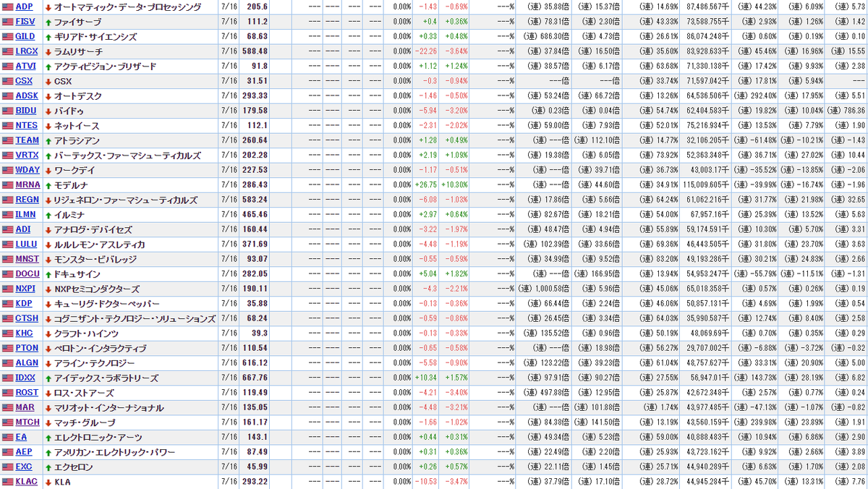Open the FISV ticker link
Image resolution: width=868 pixels, height=489 pixels.
point(25,22)
